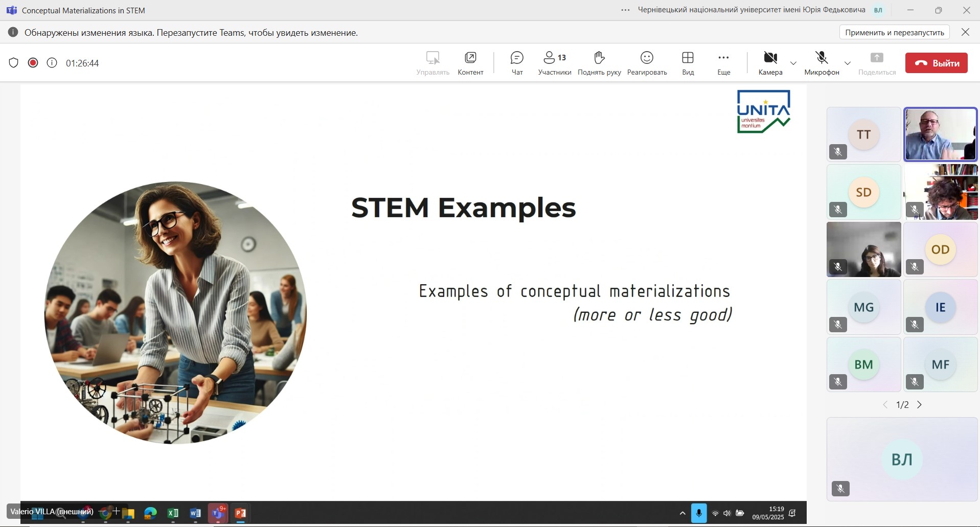
Task: Open the Chat panel
Action: click(517, 63)
